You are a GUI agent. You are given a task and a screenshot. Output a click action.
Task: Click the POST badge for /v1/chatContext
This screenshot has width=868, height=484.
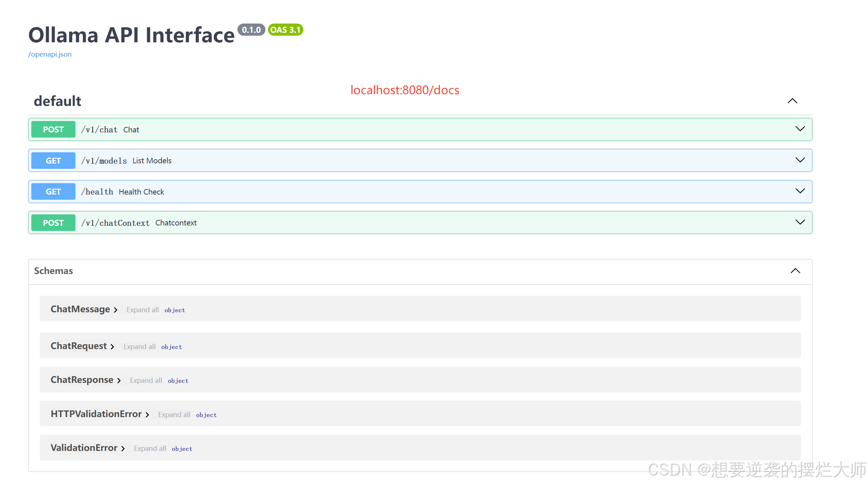53,223
